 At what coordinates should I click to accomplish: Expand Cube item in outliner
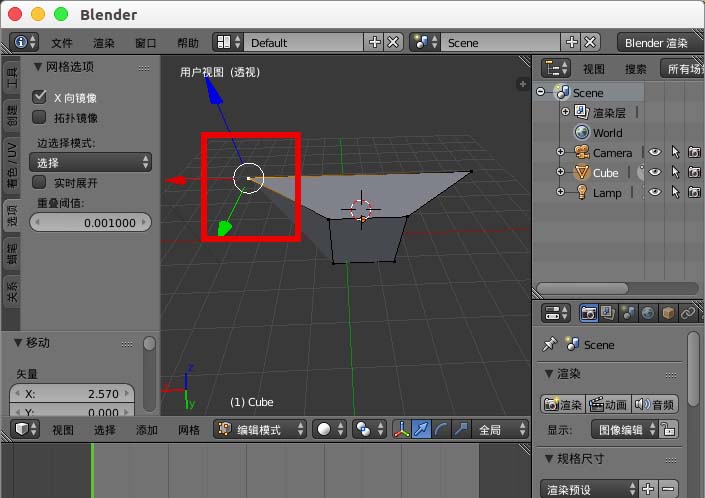[x=560, y=172]
